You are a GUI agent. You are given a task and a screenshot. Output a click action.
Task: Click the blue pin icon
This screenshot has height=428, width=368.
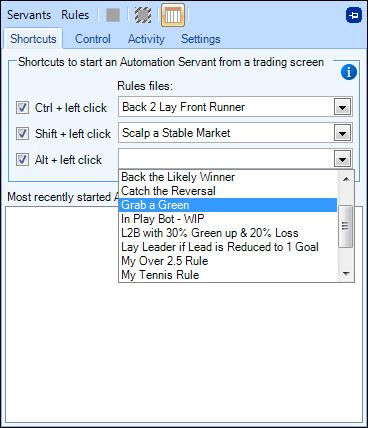tap(354, 16)
